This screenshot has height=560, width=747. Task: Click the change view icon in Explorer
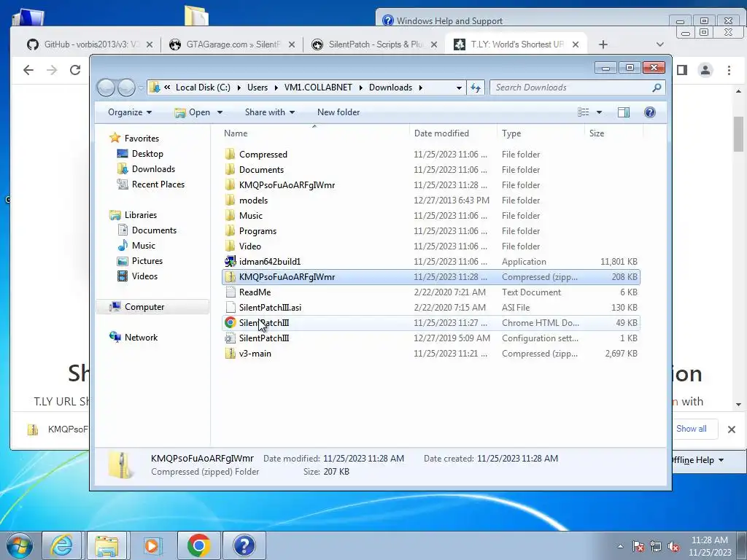coord(583,112)
